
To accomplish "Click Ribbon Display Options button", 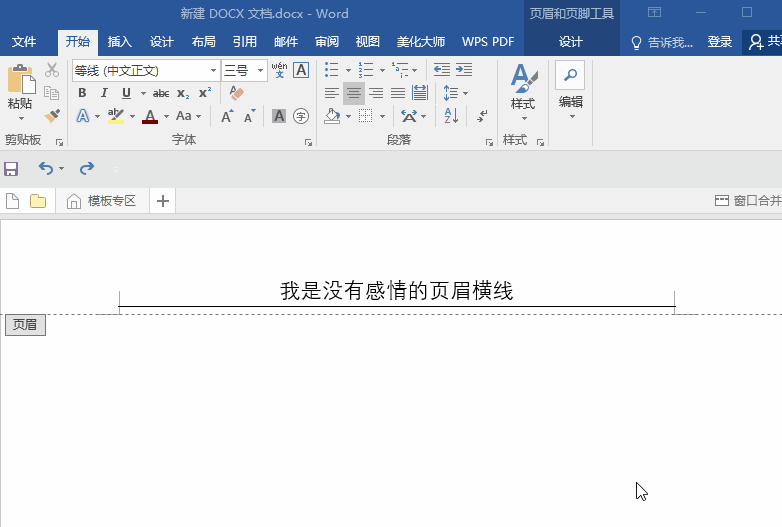I will click(x=654, y=12).
